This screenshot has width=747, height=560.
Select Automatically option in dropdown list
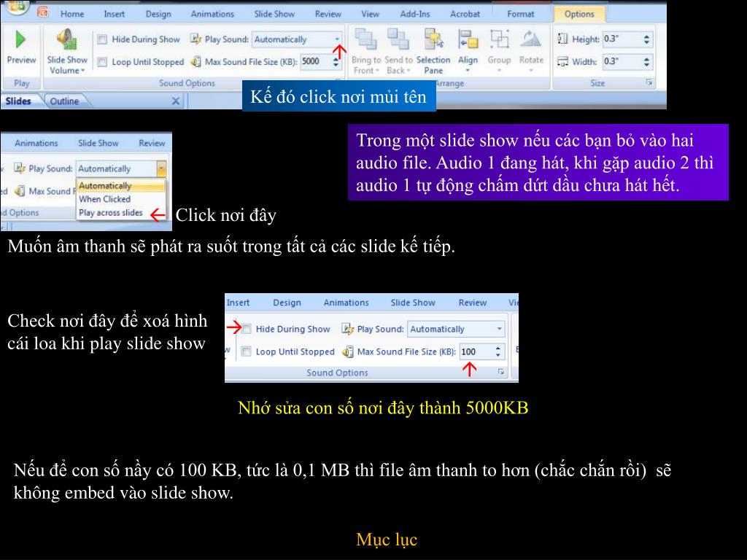point(121,186)
